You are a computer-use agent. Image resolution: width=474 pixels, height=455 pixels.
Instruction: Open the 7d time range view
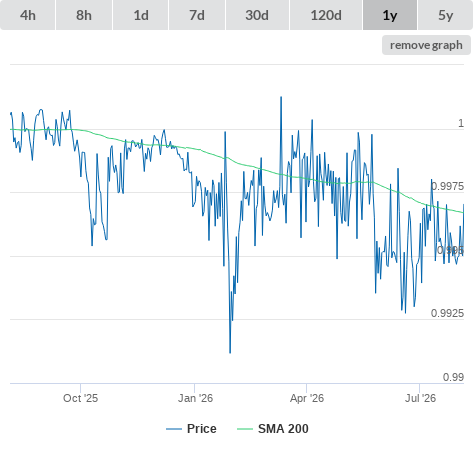pos(197,15)
